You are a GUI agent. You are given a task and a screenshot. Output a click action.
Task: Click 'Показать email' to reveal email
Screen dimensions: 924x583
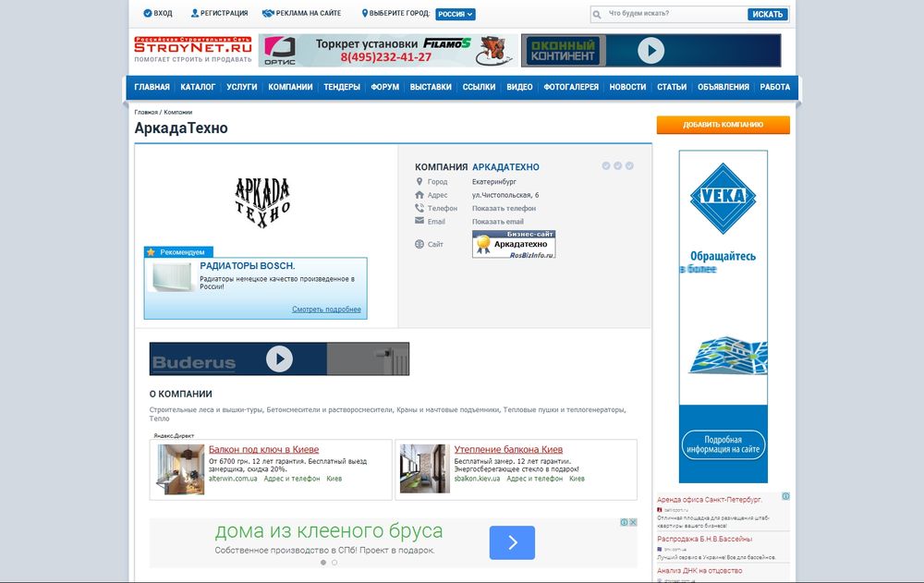click(x=497, y=222)
